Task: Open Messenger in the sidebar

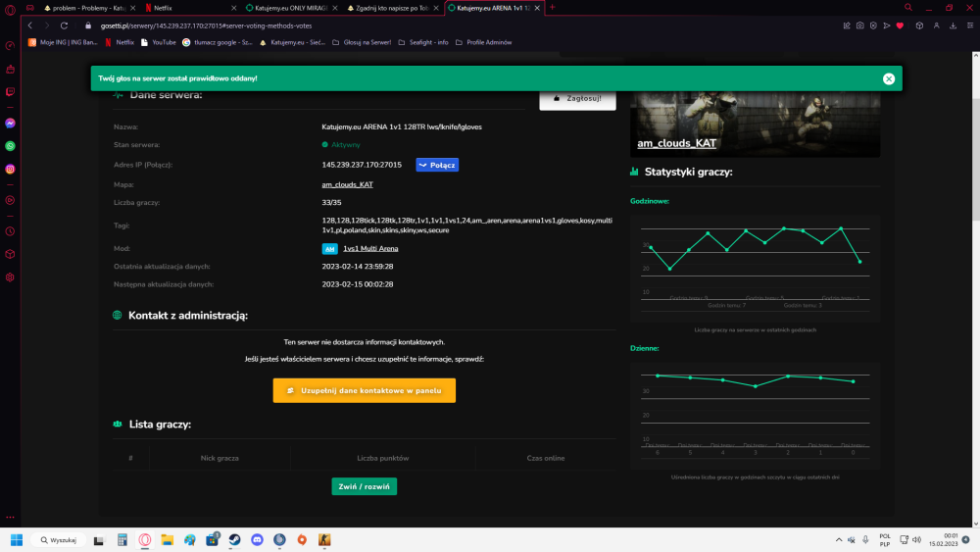Action: tap(10, 124)
